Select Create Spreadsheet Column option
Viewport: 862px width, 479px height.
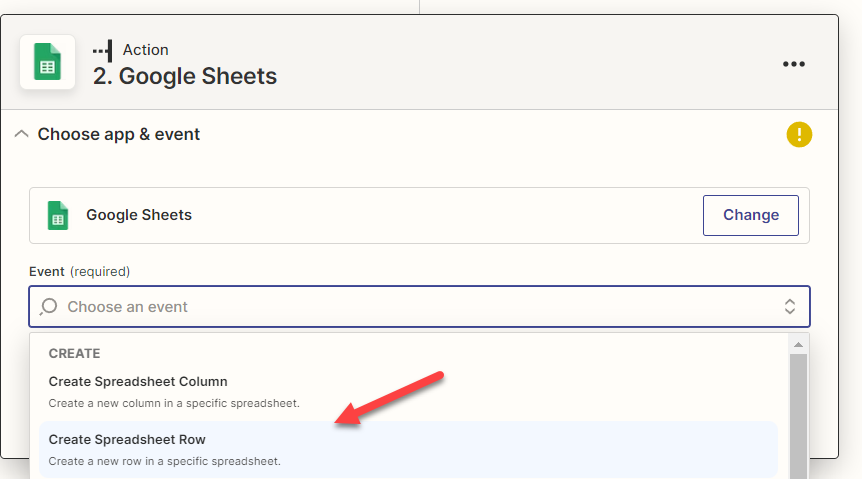(408, 392)
